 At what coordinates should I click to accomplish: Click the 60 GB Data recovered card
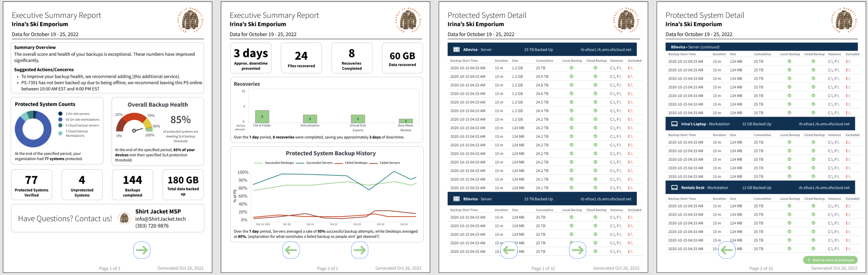[x=402, y=58]
